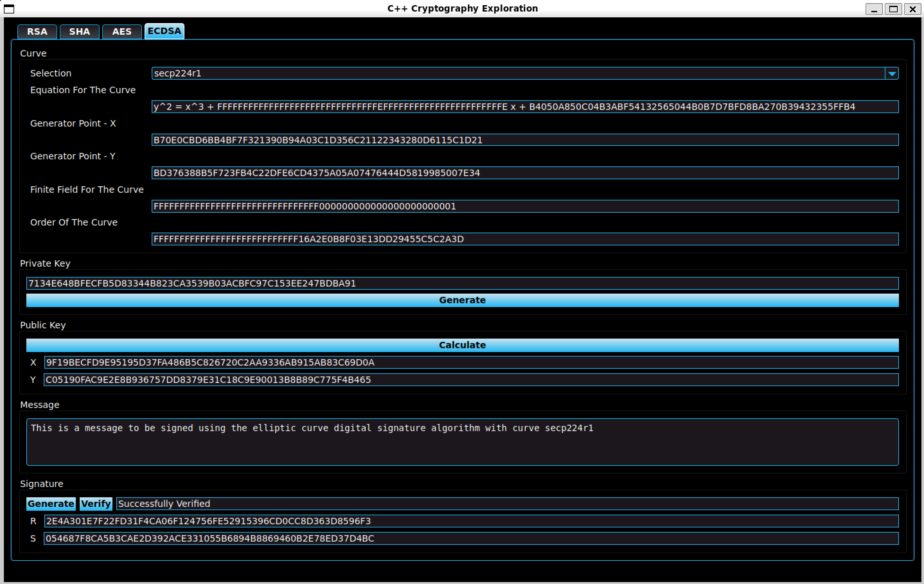The width and height of the screenshot is (924, 584).
Task: Select the public key X coordinate field
Action: coord(471,362)
